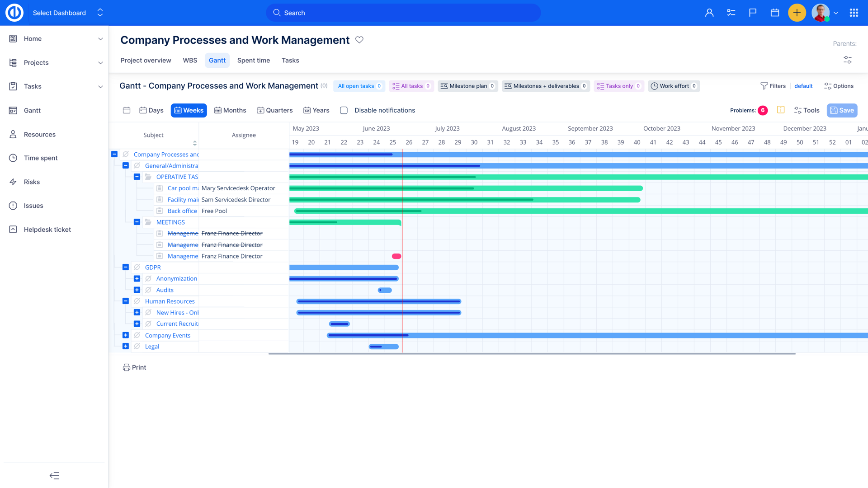Click the orange info icon next to Problems
This screenshot has width=868, height=488.
[780, 110]
